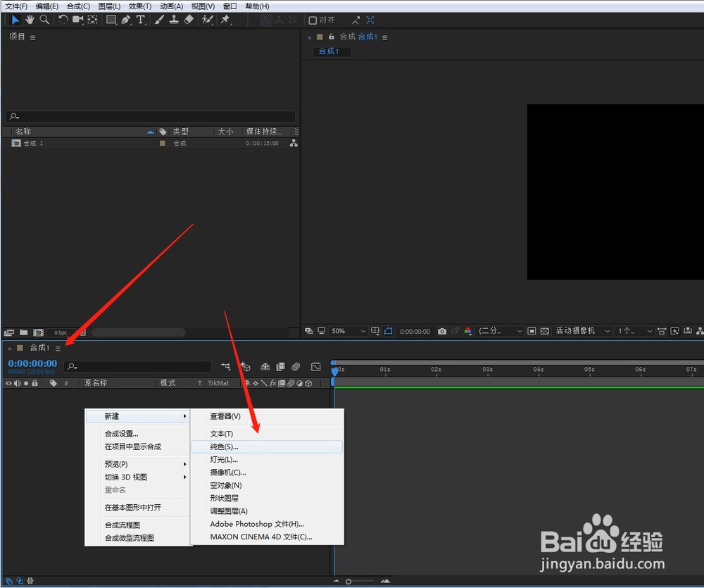Adjust the timeline zoom slider
This screenshot has height=588, width=704.
pos(360,581)
